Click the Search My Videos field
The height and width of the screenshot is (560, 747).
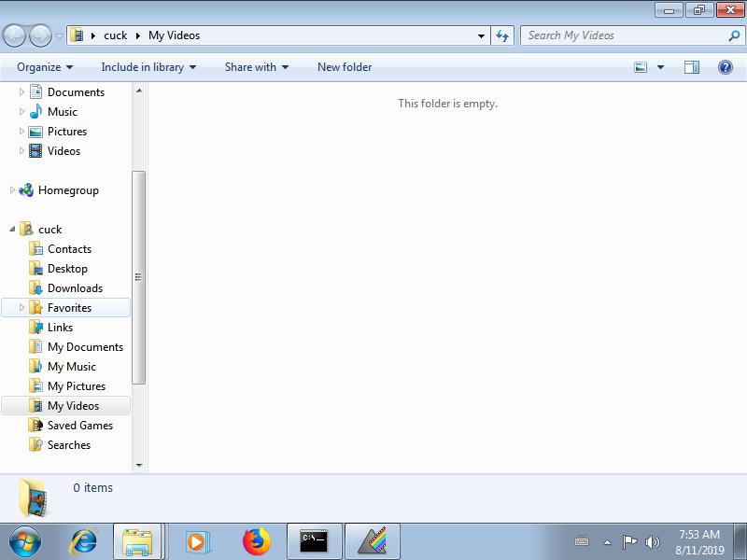[x=624, y=35]
